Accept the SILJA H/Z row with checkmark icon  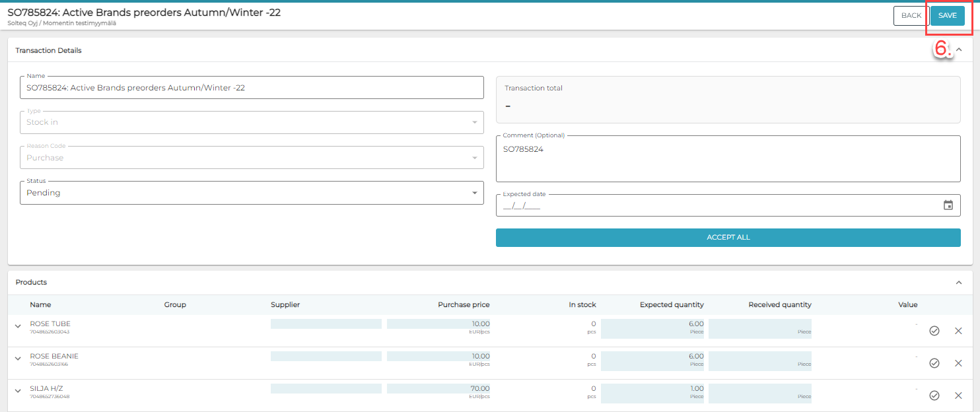pos(934,395)
